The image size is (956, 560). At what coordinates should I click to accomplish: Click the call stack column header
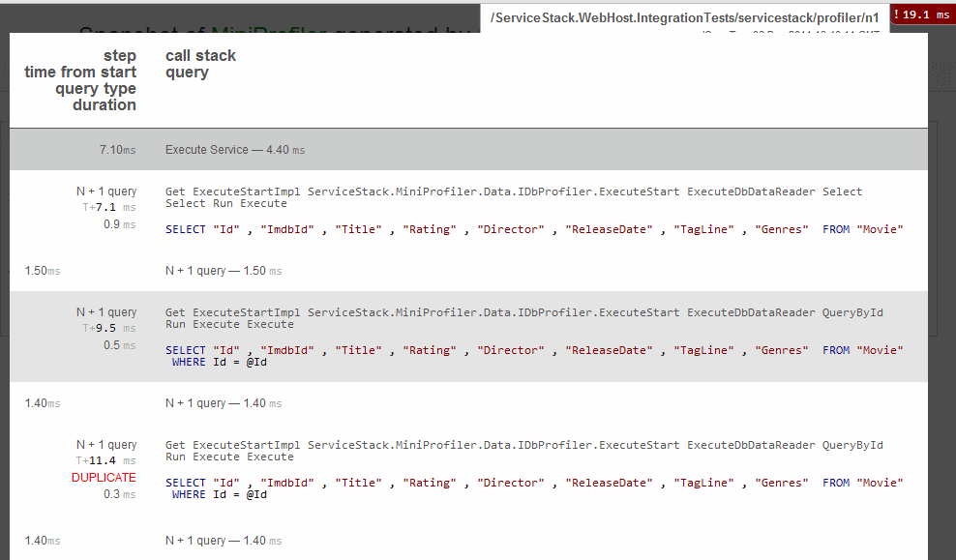tap(200, 55)
